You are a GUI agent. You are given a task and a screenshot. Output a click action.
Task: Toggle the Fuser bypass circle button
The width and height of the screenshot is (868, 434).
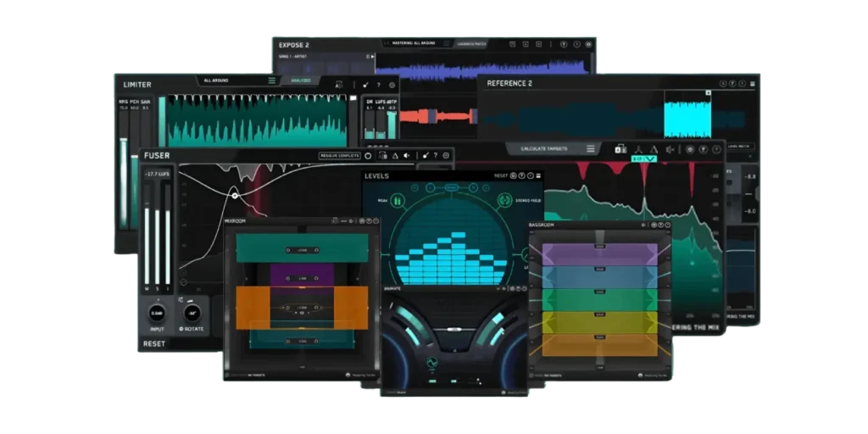(369, 156)
